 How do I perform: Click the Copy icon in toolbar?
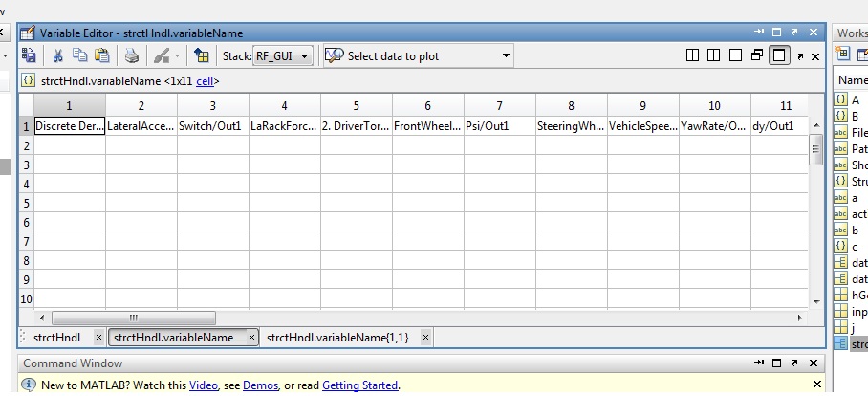79,56
